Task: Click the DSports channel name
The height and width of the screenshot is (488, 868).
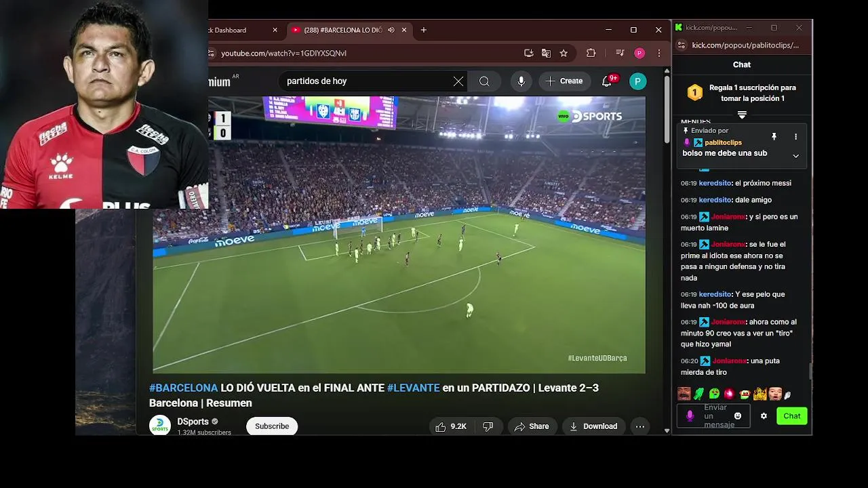Action: pos(193,422)
